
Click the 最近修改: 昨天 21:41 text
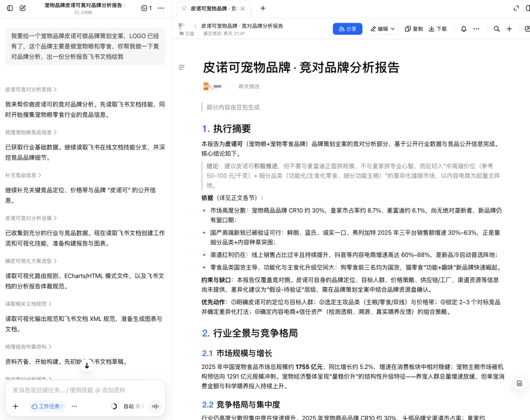(224, 33)
